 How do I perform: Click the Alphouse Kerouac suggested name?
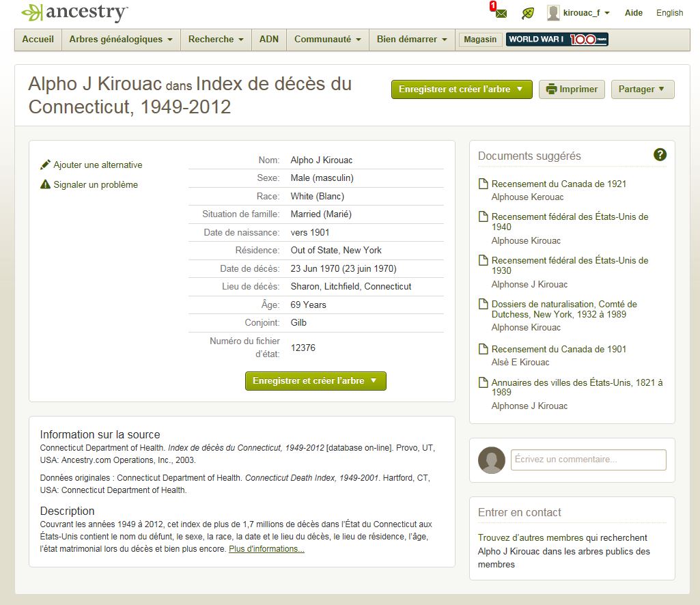coord(527,197)
